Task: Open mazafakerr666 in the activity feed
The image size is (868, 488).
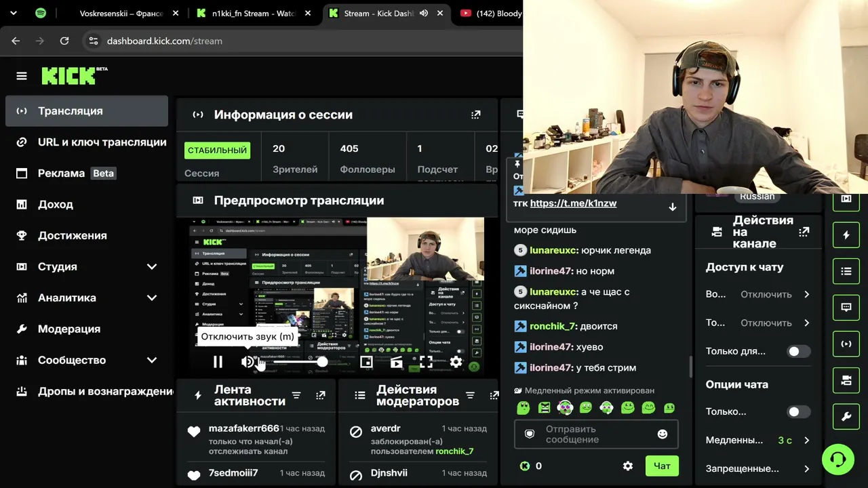Action: [x=244, y=428]
